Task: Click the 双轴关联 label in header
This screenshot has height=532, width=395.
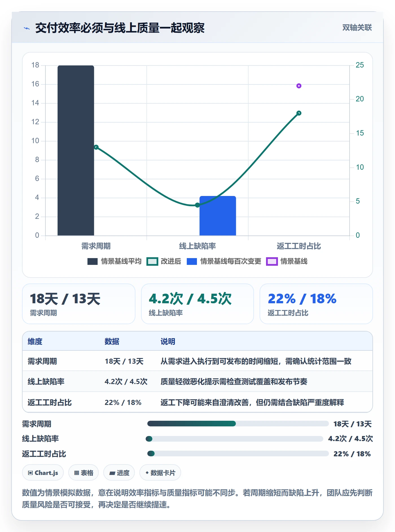Action: tap(357, 28)
